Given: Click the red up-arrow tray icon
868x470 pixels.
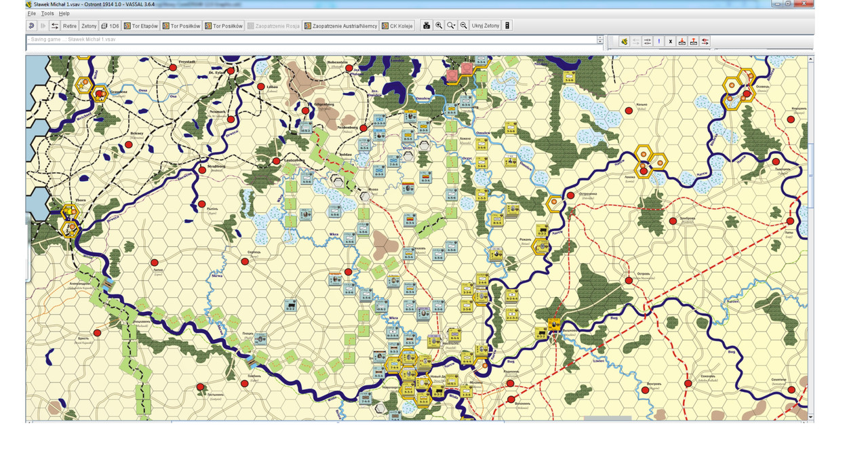Looking at the screenshot, I should pyautogui.click(x=694, y=41).
